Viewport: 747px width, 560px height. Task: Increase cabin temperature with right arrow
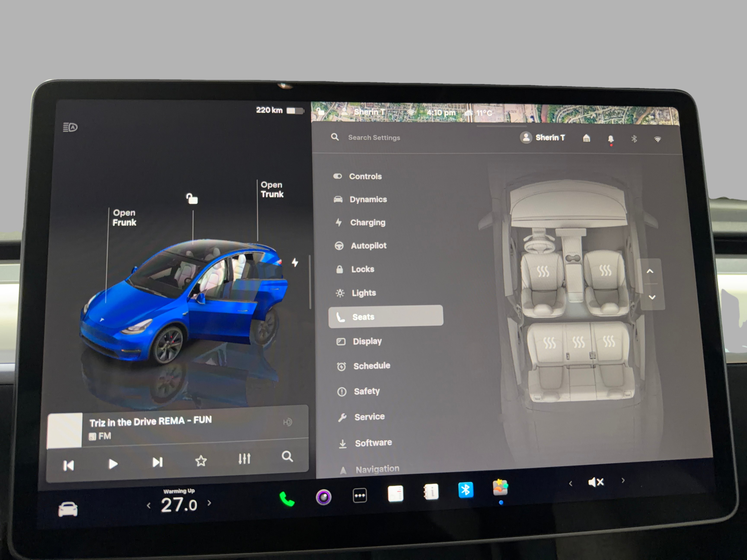(x=209, y=503)
